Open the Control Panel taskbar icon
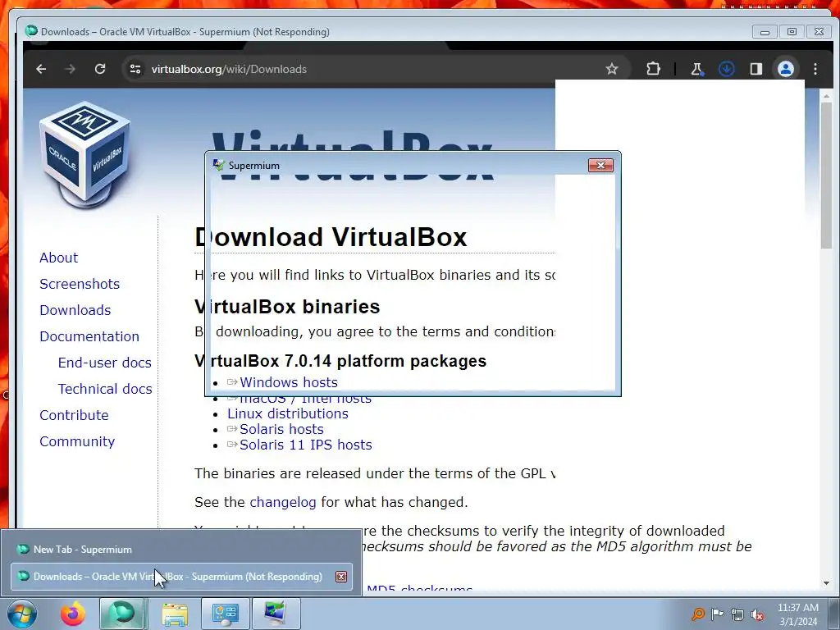The width and height of the screenshot is (840, 630). 225,614
